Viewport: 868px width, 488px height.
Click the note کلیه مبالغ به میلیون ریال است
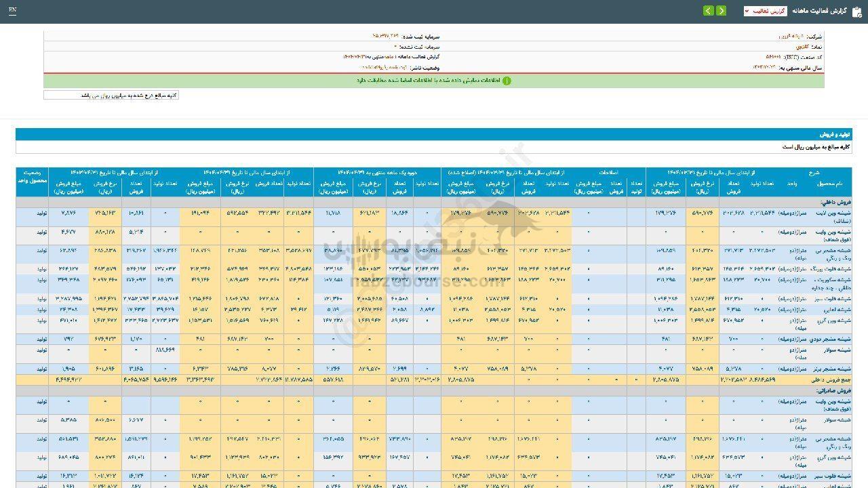(x=816, y=146)
